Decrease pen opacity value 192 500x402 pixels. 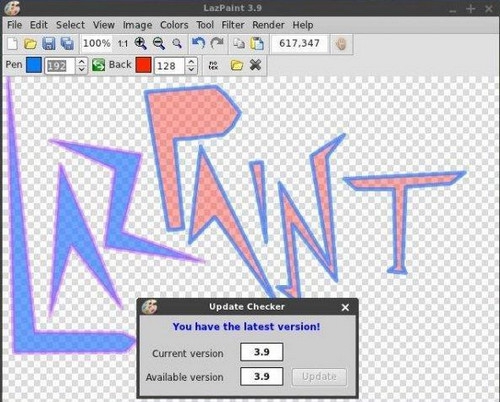82,69
